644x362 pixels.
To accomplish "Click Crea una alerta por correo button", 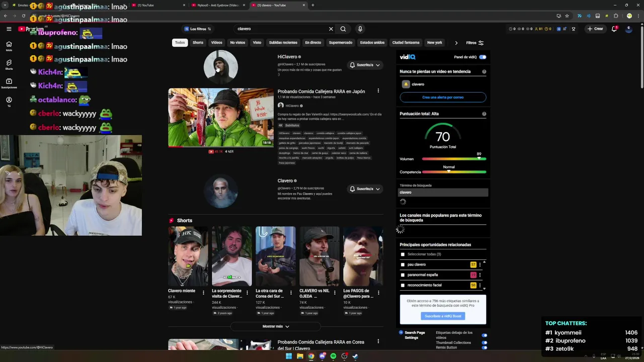I will [x=443, y=97].
